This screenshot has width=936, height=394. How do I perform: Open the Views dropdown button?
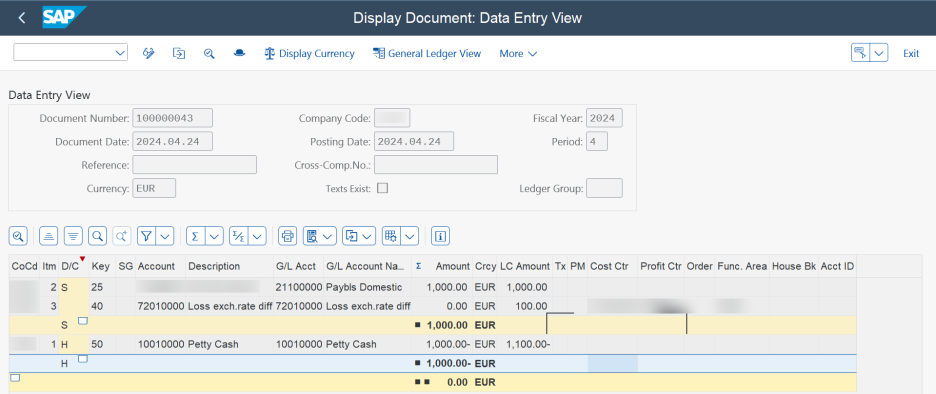pos(320,236)
